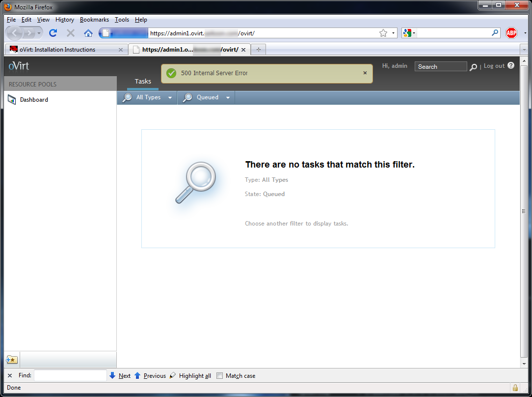This screenshot has height=397, width=532.
Task: Toggle the Match case checkbox
Action: (220, 376)
